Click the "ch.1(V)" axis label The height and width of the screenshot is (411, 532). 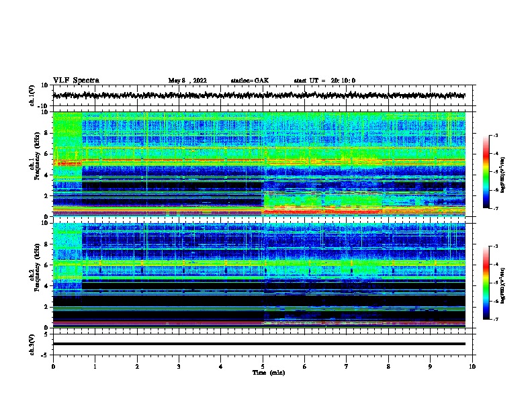(x=32, y=95)
